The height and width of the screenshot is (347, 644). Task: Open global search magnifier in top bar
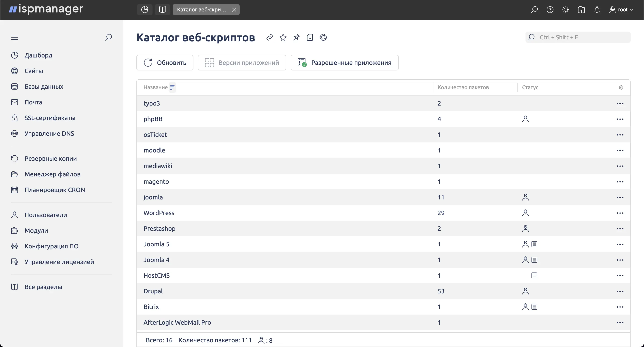[534, 9]
